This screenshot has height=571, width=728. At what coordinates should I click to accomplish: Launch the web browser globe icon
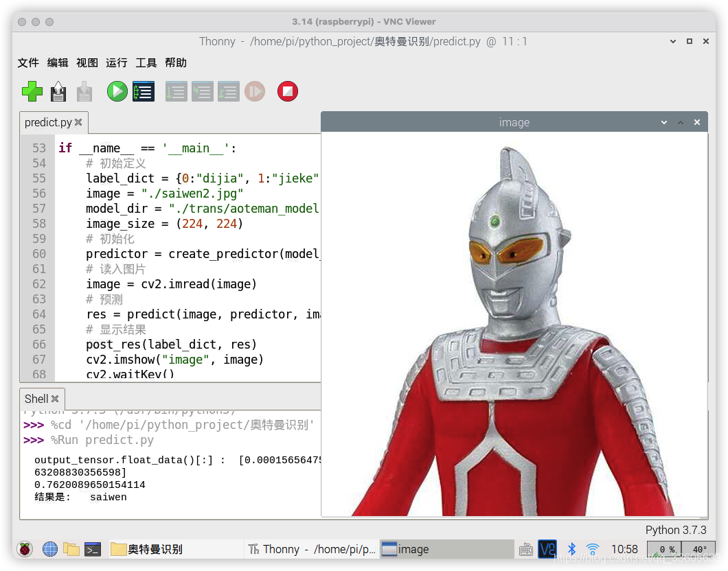[50, 549]
